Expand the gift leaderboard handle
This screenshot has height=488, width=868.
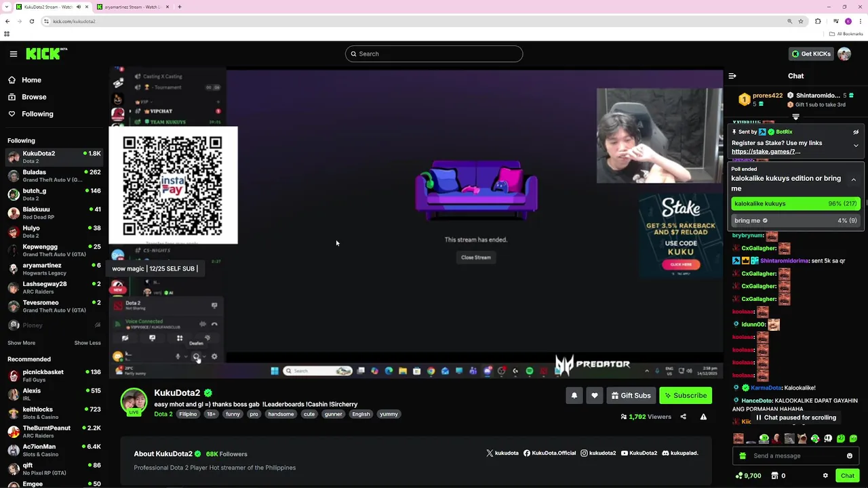pyautogui.click(x=796, y=117)
